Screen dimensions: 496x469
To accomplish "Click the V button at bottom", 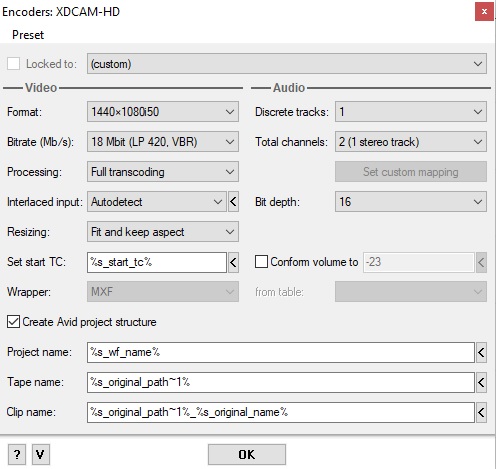I will (41, 454).
